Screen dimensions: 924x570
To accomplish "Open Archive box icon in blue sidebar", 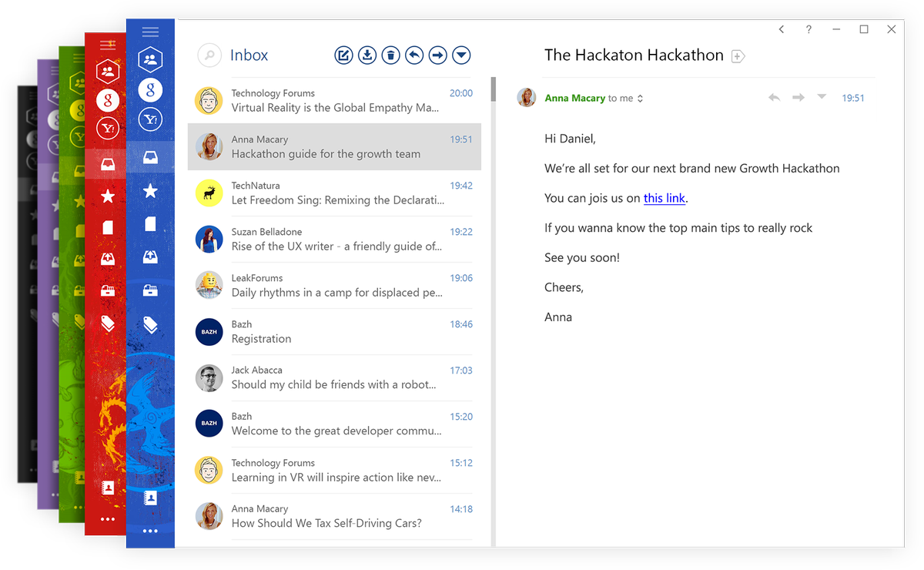I will coord(150,290).
